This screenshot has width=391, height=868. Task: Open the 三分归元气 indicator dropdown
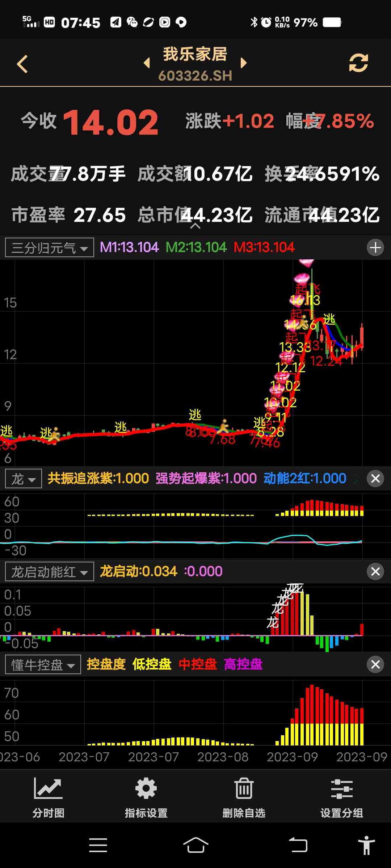(x=50, y=248)
